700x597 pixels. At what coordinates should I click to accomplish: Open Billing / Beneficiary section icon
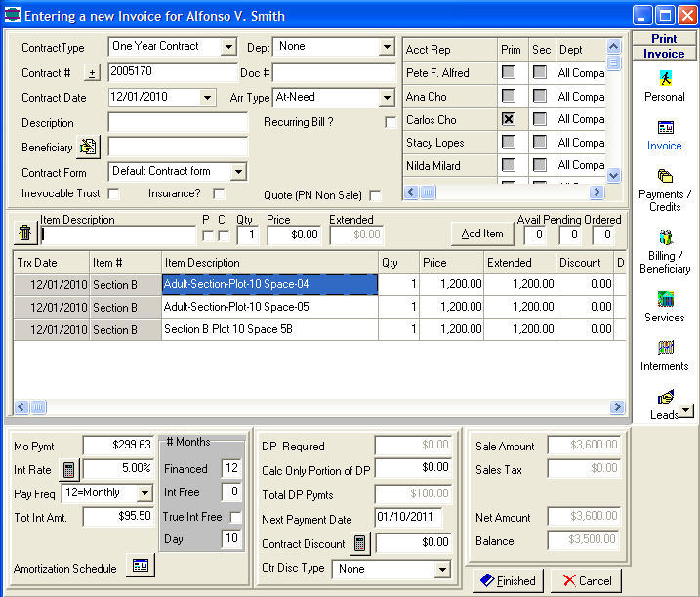click(x=665, y=237)
